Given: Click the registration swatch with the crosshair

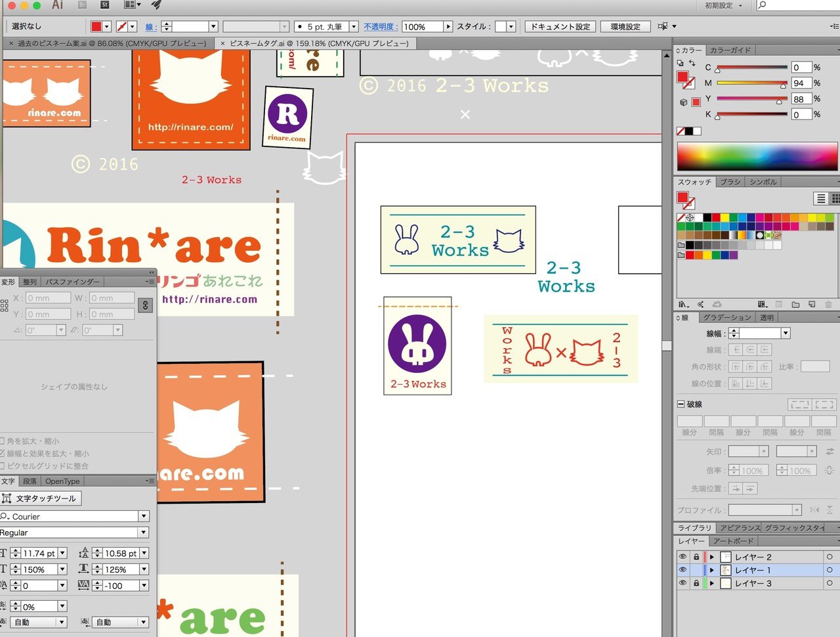Looking at the screenshot, I should coord(690,217).
